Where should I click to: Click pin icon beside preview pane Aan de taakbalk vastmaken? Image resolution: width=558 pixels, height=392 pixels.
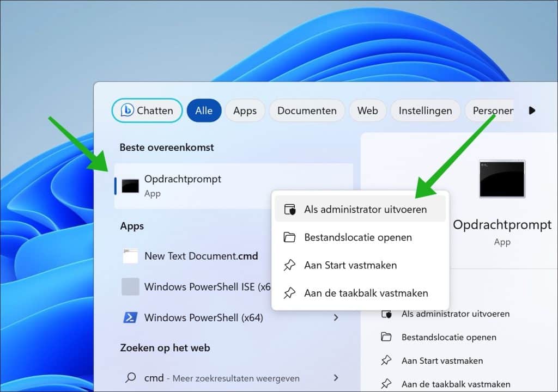pos(386,384)
